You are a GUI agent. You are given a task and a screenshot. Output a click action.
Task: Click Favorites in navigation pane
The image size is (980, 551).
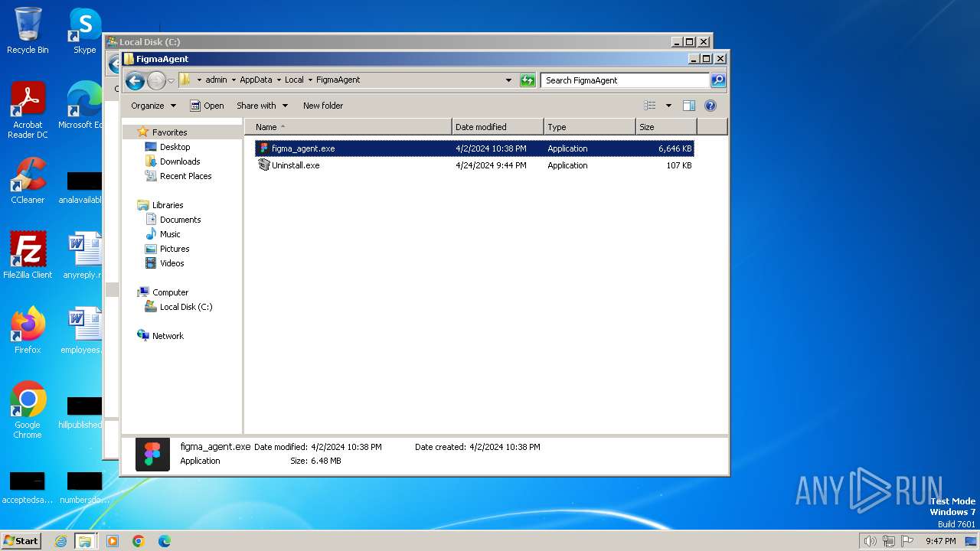[x=169, y=132]
